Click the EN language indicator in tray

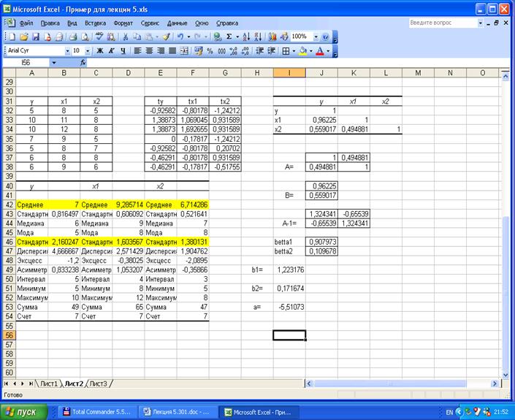[449, 412]
